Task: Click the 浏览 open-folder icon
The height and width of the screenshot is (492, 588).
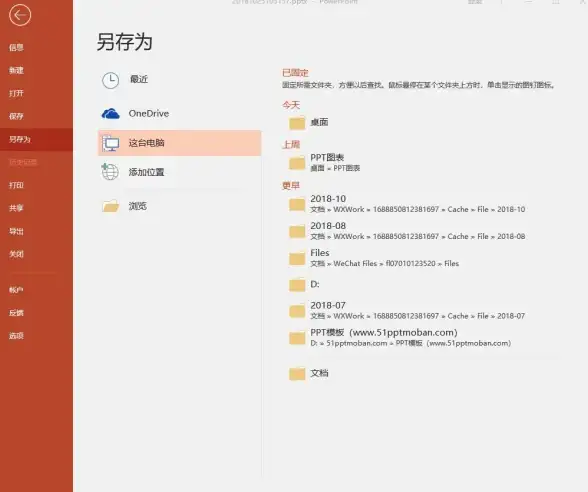Action: pos(111,206)
